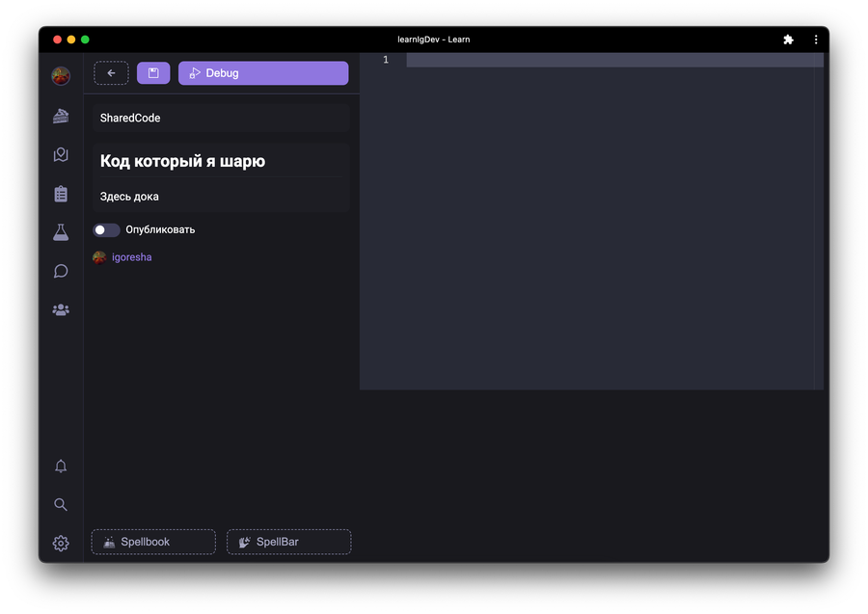
Task: Open the cake slice sidebar section
Action: pyautogui.click(x=61, y=116)
